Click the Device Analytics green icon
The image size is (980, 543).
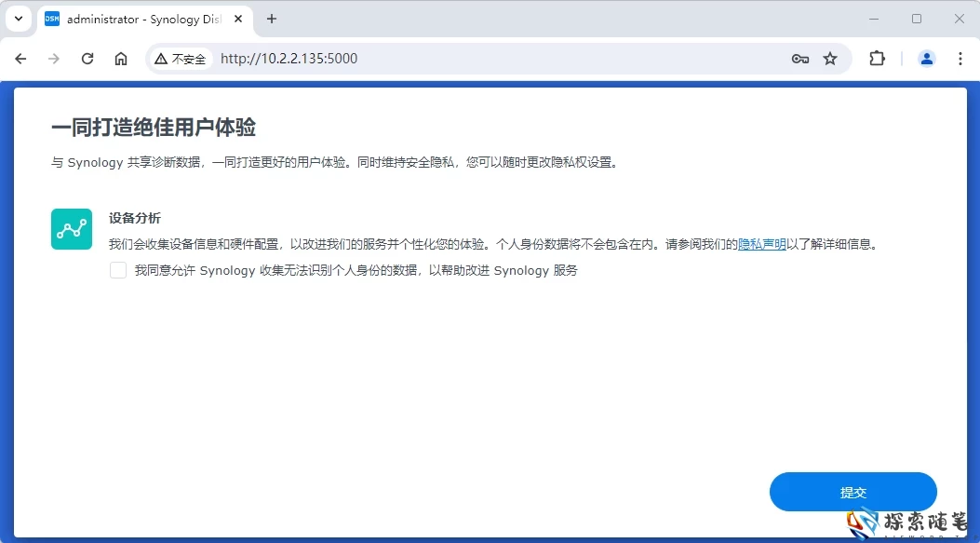tap(71, 228)
